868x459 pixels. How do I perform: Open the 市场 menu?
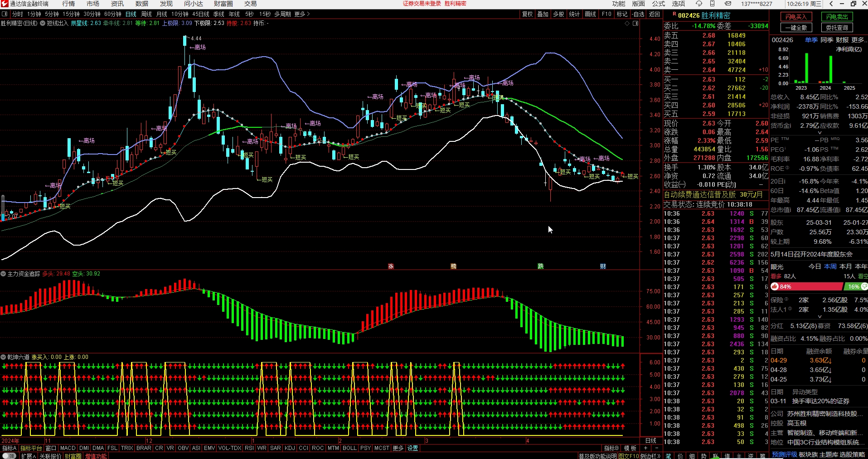(x=93, y=4)
